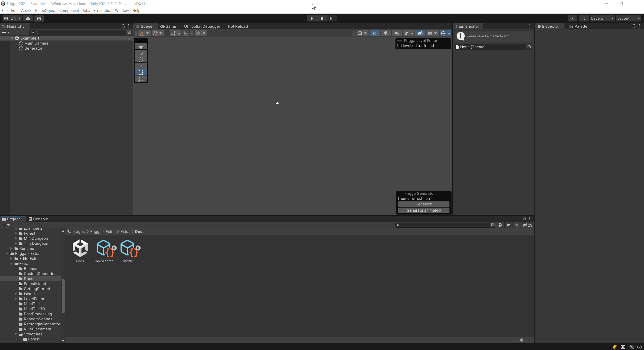This screenshot has height=350, width=644.
Task: Expand the MiniDungeon folder
Action: pyautogui.click(x=16, y=238)
